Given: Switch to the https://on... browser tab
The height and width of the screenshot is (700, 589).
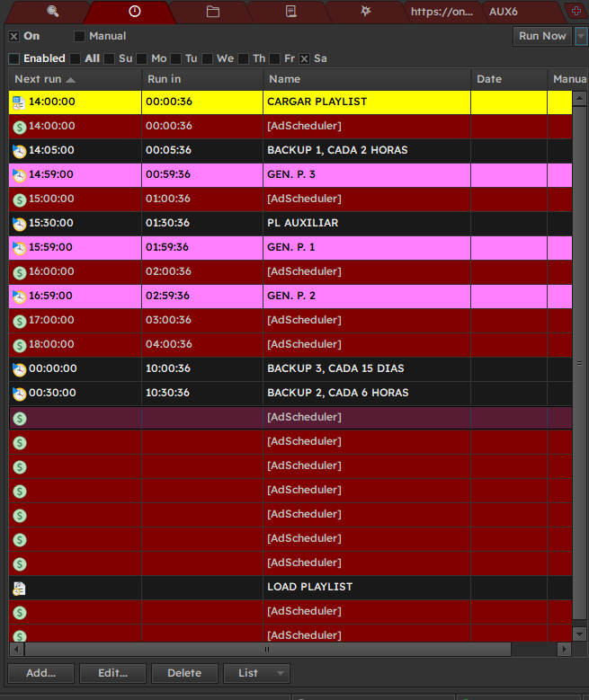Looking at the screenshot, I should click(x=440, y=12).
